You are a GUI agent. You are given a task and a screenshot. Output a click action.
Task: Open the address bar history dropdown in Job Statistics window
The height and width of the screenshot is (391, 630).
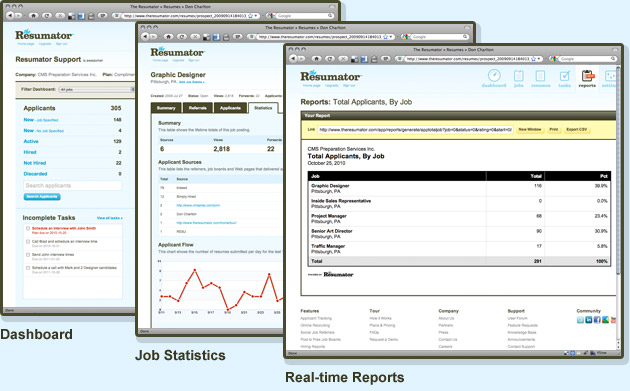click(x=391, y=37)
